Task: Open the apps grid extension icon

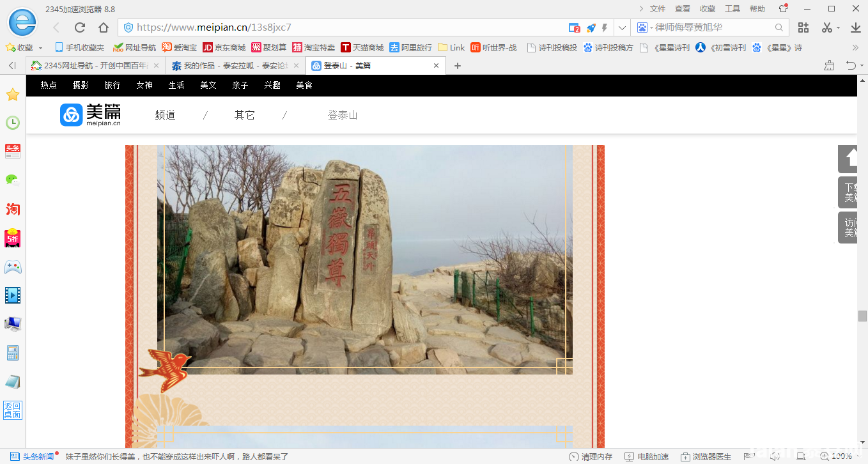Action: coord(803,27)
